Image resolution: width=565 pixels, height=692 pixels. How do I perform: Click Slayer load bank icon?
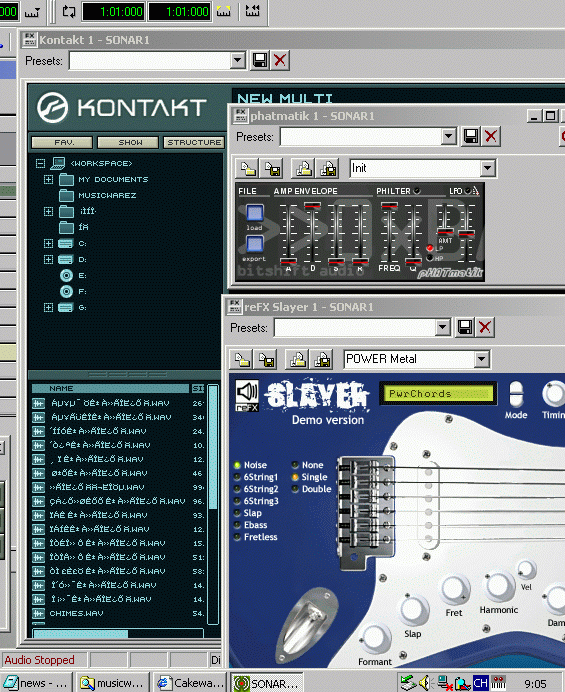point(298,359)
